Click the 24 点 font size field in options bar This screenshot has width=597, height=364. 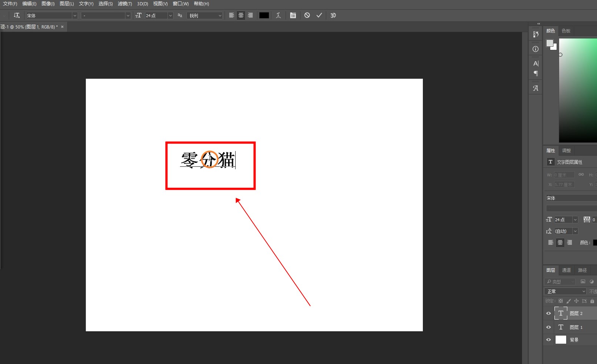coord(156,16)
